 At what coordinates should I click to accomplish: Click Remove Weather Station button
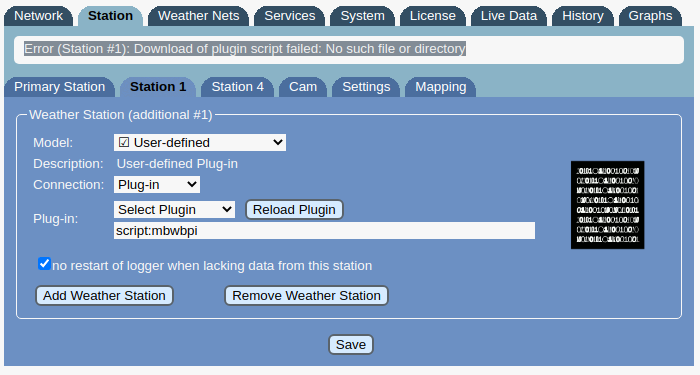(306, 296)
